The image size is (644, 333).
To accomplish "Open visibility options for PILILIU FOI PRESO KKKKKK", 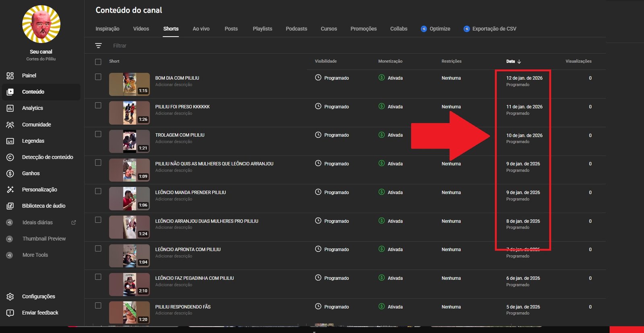I will tap(332, 107).
